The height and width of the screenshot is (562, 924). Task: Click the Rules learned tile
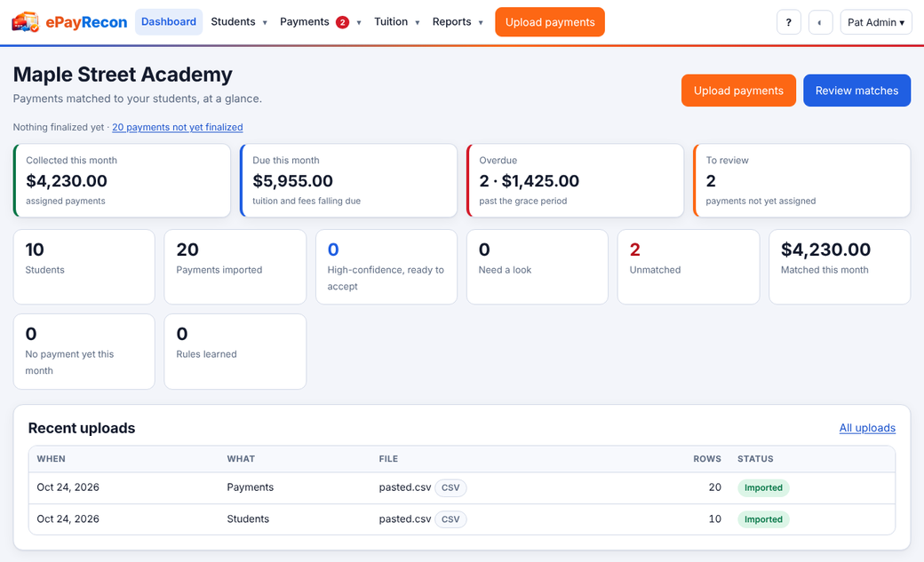click(x=235, y=352)
